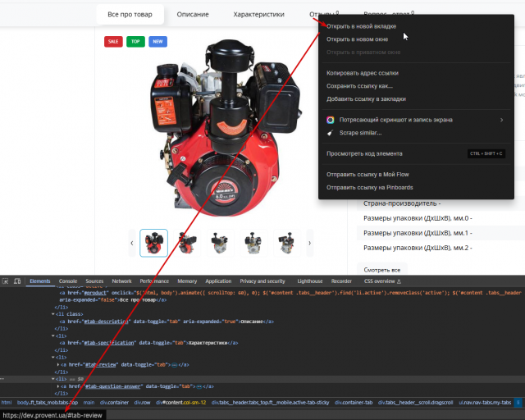This screenshot has height=420, width=525.
Task: Switch to the 'Описание' product tab
Action: click(193, 15)
